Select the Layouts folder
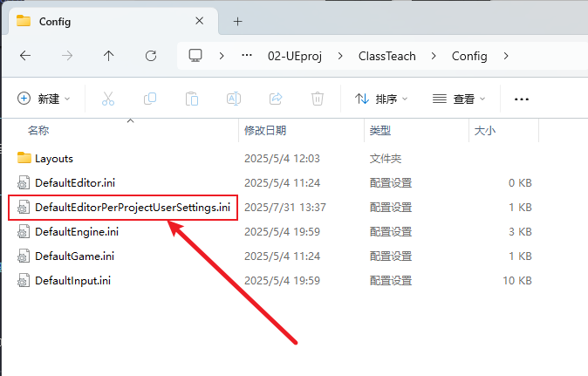Image resolution: width=588 pixels, height=376 pixels. (53, 159)
